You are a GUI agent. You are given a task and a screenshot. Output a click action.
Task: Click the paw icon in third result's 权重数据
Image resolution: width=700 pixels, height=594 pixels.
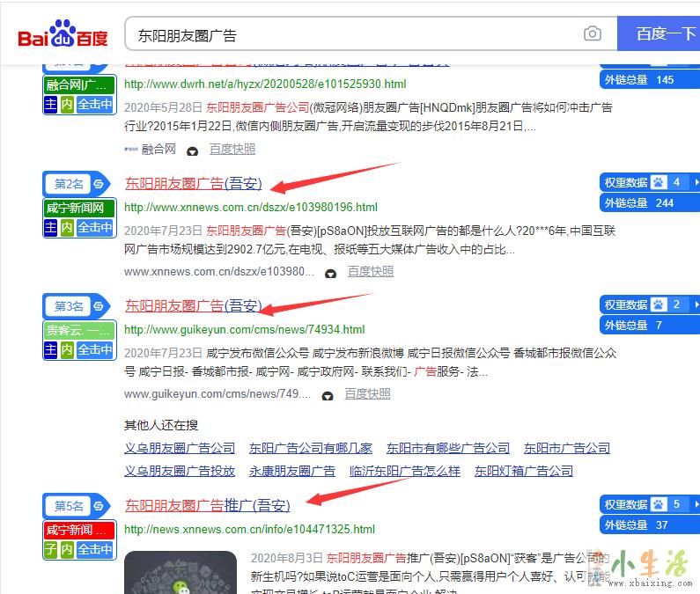pyautogui.click(x=659, y=305)
